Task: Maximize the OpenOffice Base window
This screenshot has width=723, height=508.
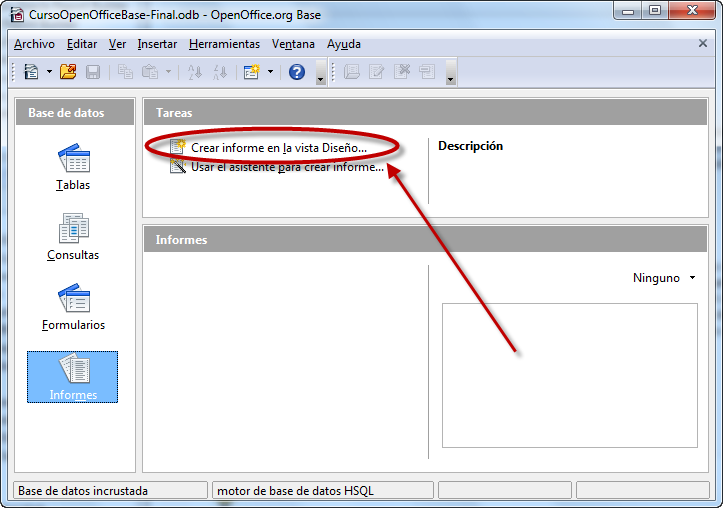Action: [x=655, y=11]
